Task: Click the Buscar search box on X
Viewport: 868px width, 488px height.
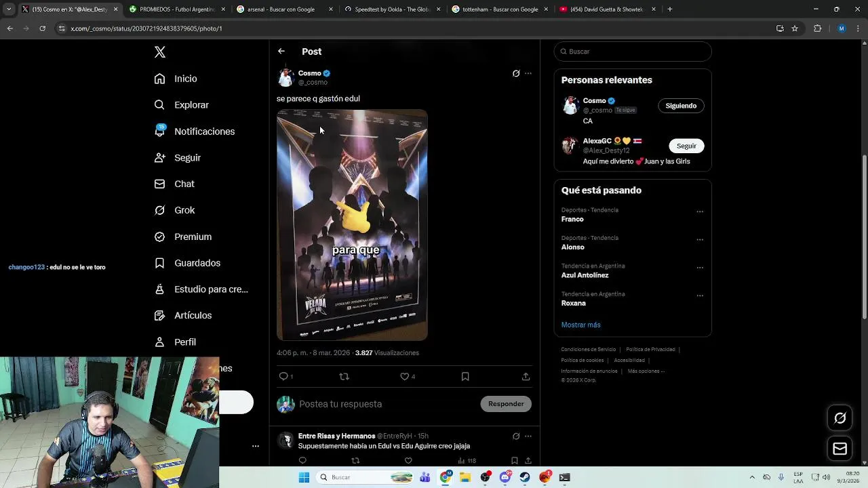Action: tap(633, 52)
